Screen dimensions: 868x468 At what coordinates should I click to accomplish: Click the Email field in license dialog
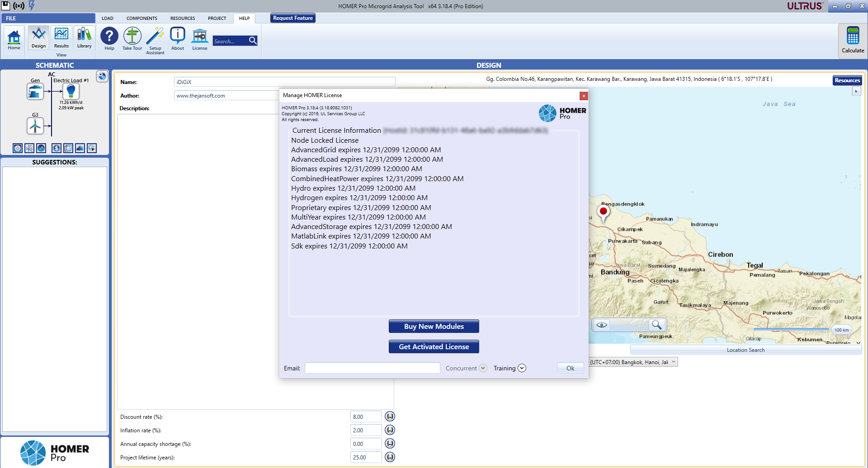click(373, 368)
